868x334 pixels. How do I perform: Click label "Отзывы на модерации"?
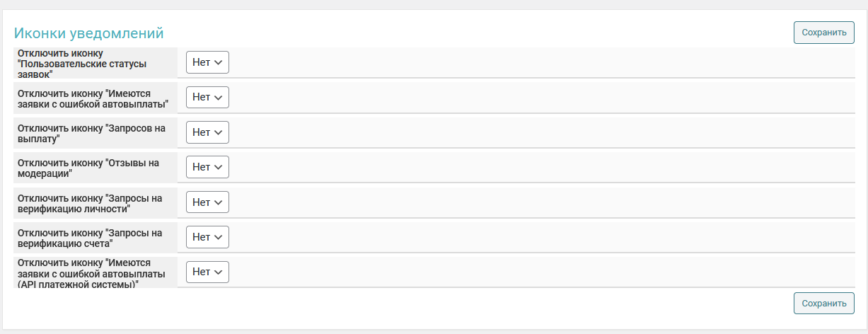coord(88,168)
